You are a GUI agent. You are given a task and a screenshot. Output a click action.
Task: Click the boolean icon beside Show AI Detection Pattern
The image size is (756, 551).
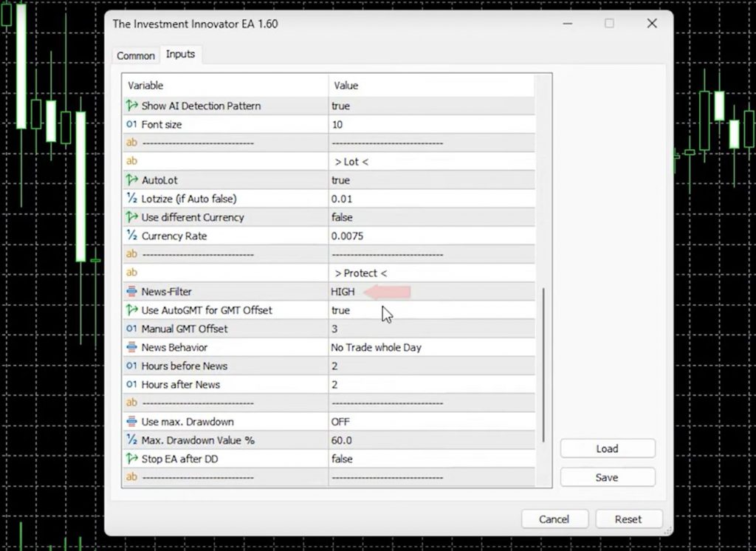click(132, 106)
